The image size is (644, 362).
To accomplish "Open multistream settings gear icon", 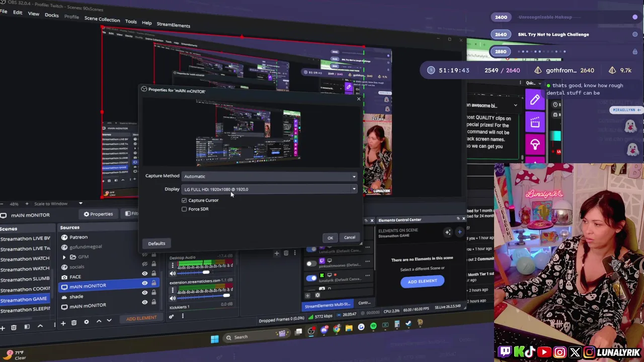I will tap(317, 295).
